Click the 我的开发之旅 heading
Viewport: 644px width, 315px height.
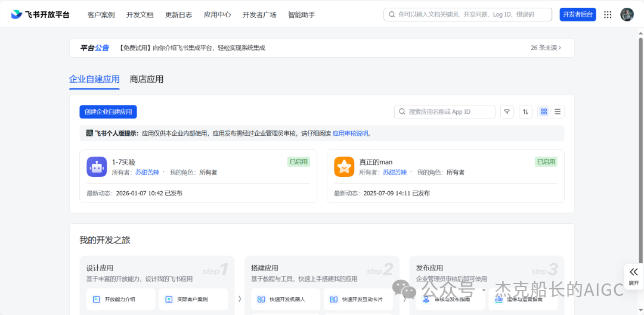click(x=105, y=241)
